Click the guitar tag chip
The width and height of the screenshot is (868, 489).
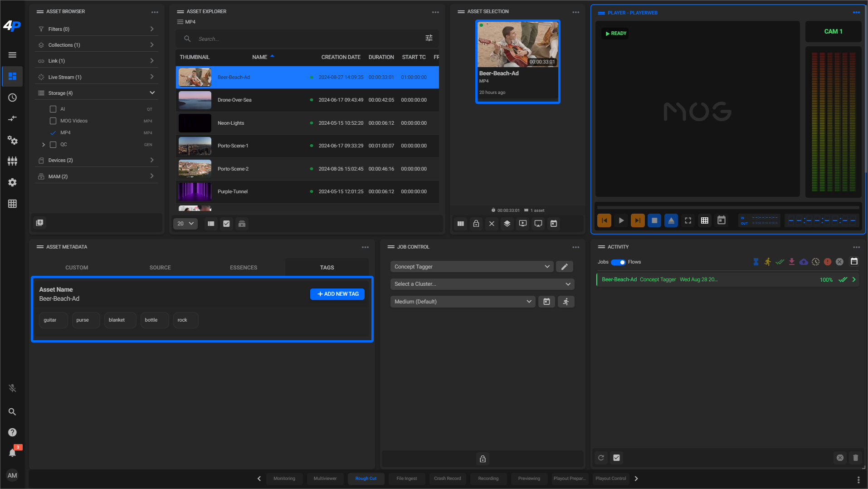(x=53, y=320)
